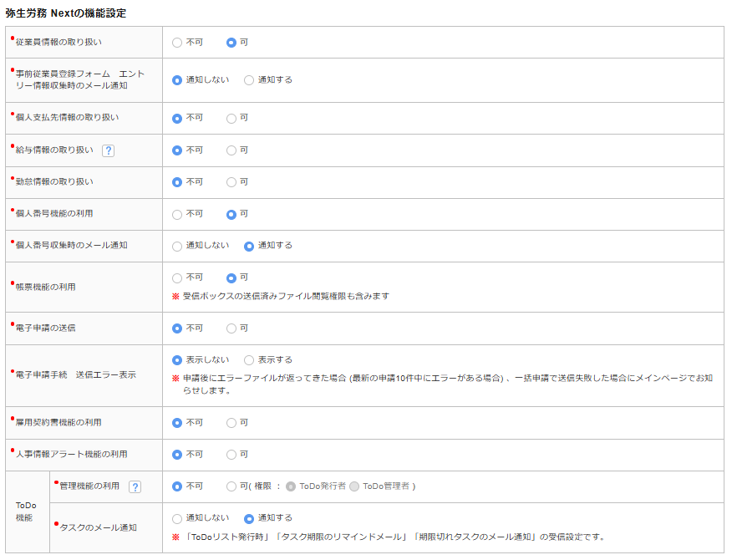Set 従業員情報の取り扱い to 不可
The width and height of the screenshot is (732, 560).
[x=177, y=42]
